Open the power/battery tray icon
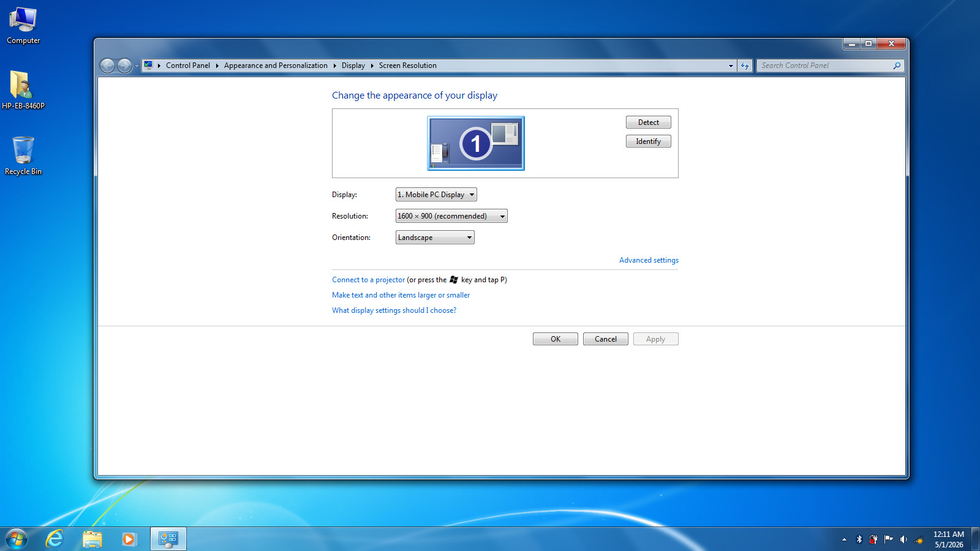Viewport: 980px width, 551px height. (873, 539)
